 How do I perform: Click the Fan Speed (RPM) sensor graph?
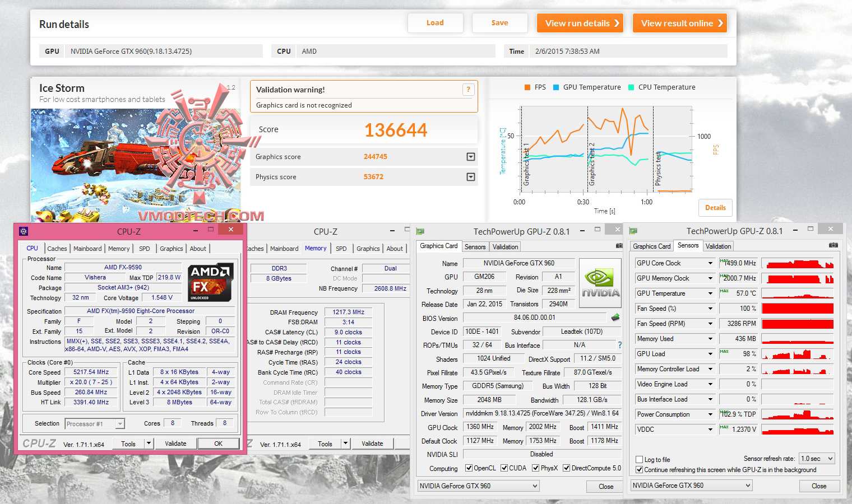[798, 324]
